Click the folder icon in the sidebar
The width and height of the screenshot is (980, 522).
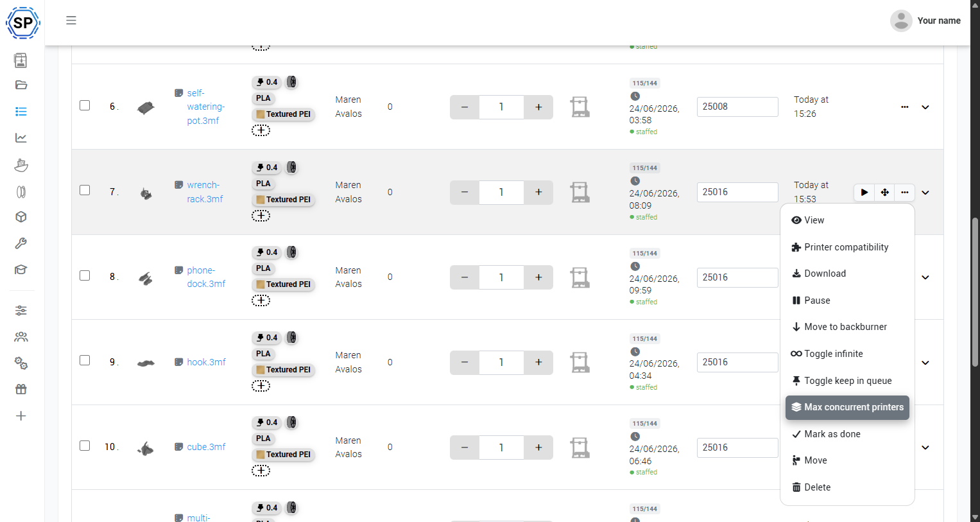tap(21, 85)
